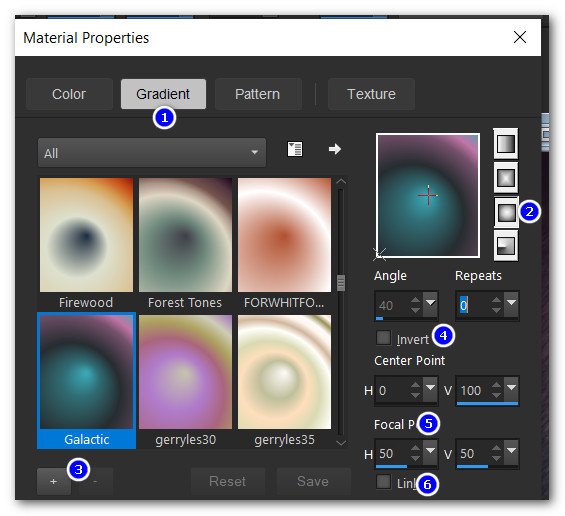Select the Linear gradient style icon
565x516 pixels.
pos(506,143)
